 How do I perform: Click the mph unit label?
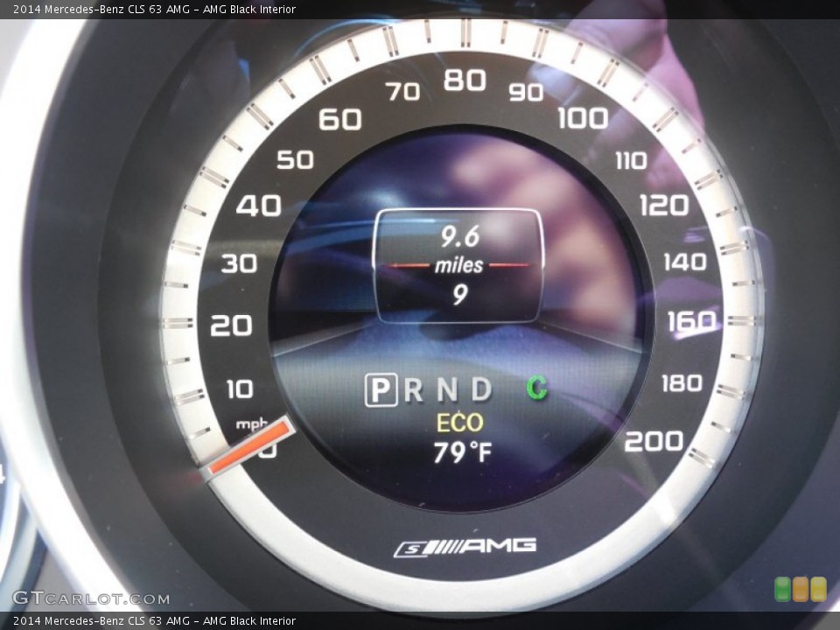251,424
